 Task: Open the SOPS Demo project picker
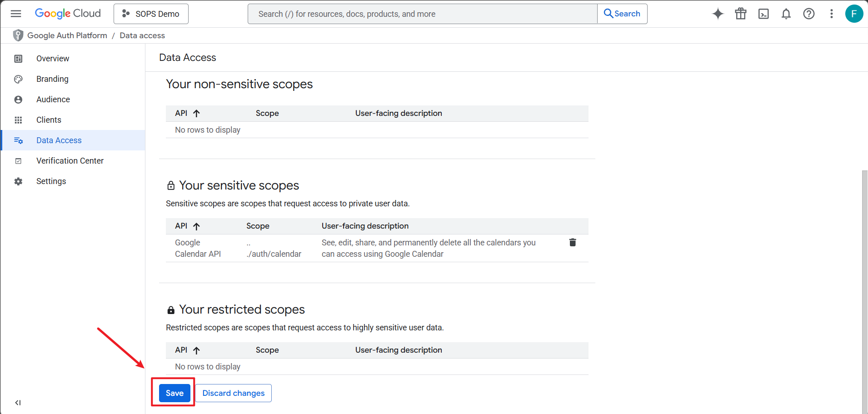(x=151, y=14)
